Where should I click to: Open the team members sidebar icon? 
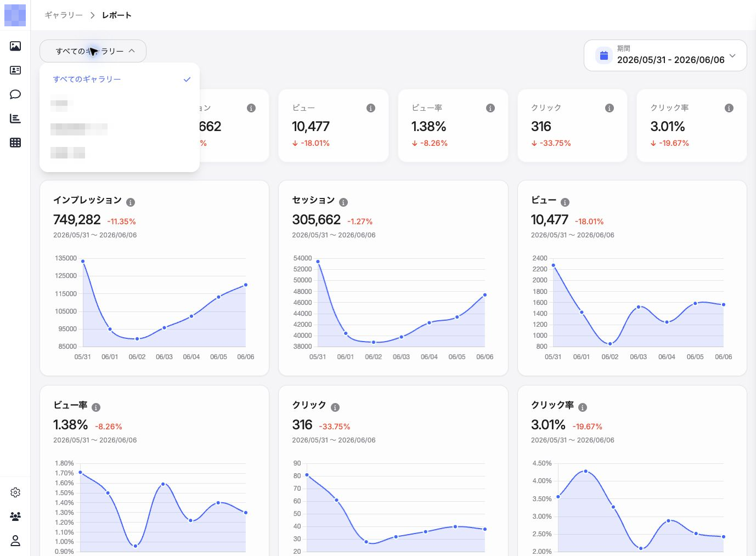15,517
